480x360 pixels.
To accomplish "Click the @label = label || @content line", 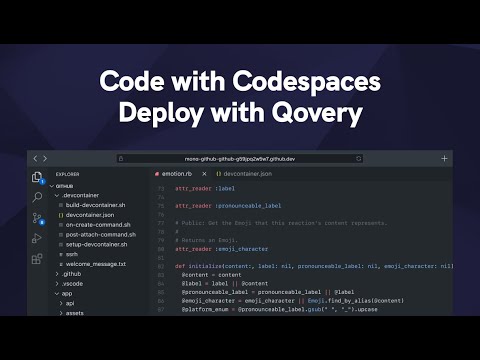I will 225,284.
